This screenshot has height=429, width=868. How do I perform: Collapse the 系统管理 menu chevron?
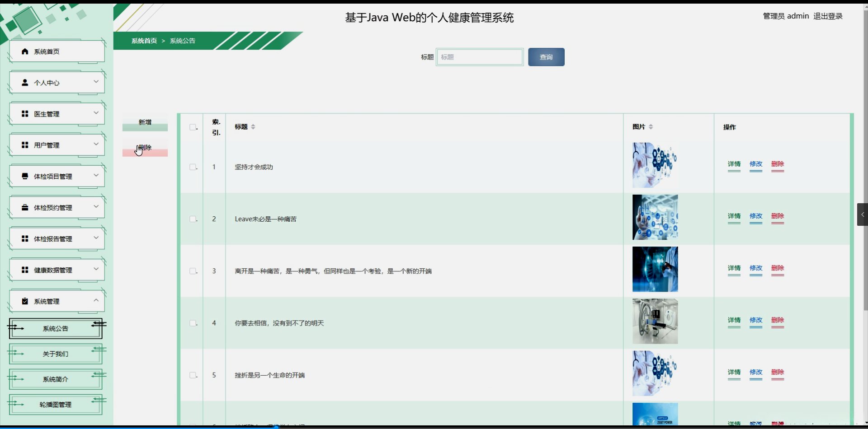coord(96,300)
